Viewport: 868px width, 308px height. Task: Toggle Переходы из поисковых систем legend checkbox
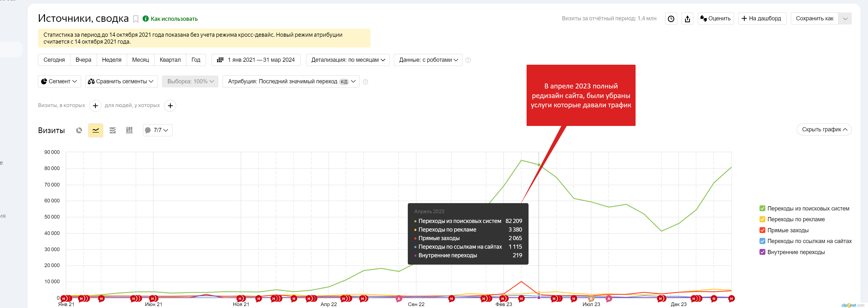[762, 208]
